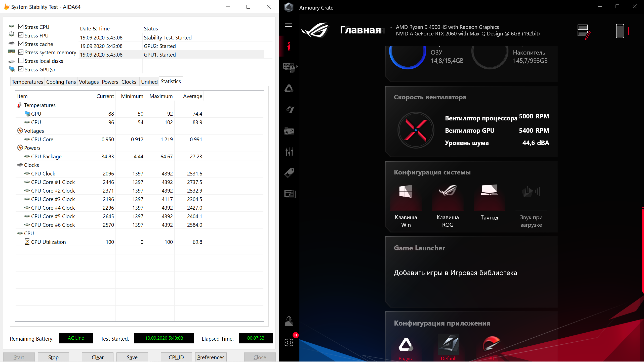The image size is (644, 362).
Task: Open the GameVisual slash icon in sidebar
Action: 289,110
